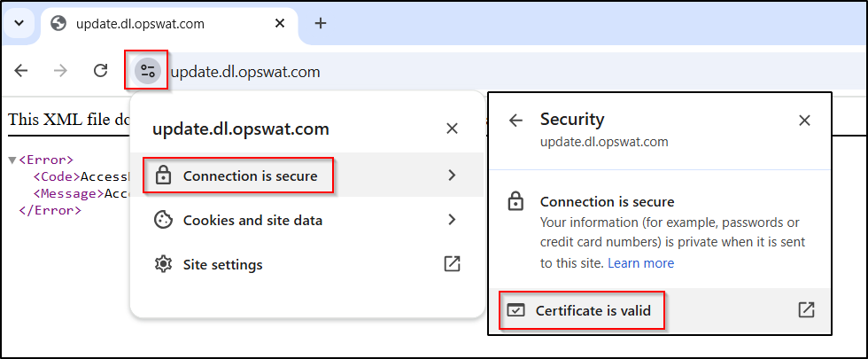Screen dimensions: 868x359
Task: Open Cookies and site data
Action: (307, 220)
